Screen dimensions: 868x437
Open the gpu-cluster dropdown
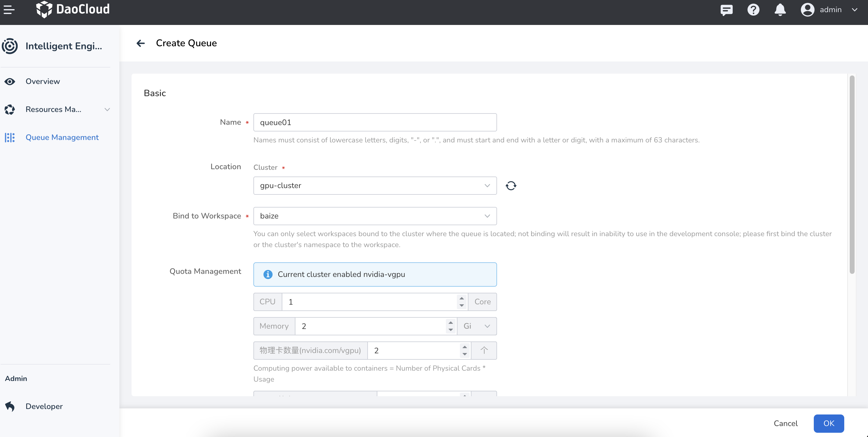click(x=375, y=186)
